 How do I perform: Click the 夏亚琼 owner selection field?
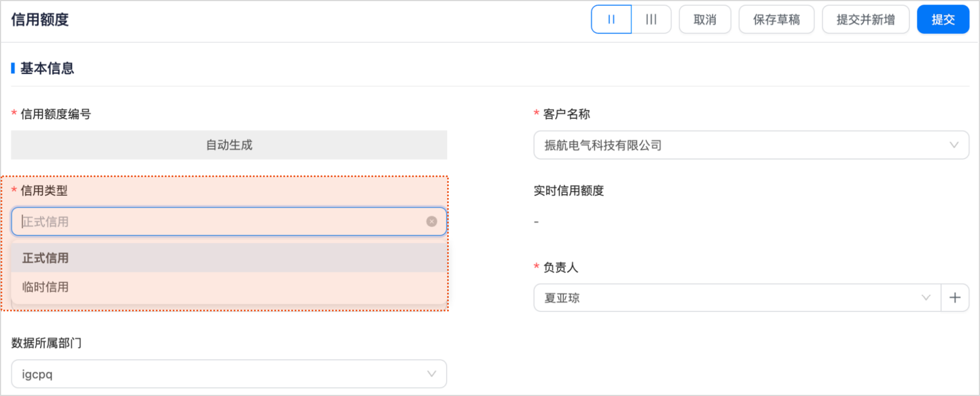click(723, 298)
